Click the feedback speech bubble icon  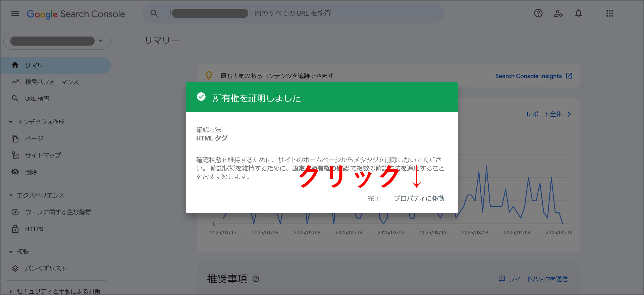[x=502, y=279]
